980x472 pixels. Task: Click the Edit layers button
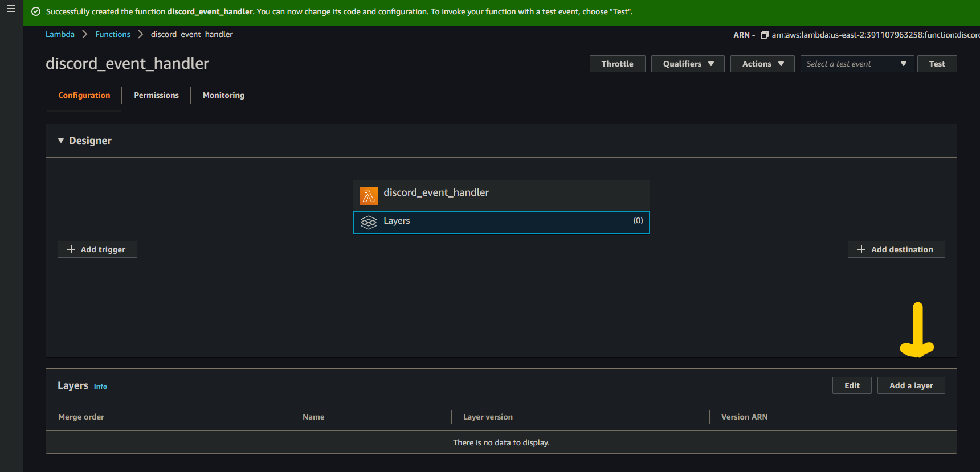point(852,385)
